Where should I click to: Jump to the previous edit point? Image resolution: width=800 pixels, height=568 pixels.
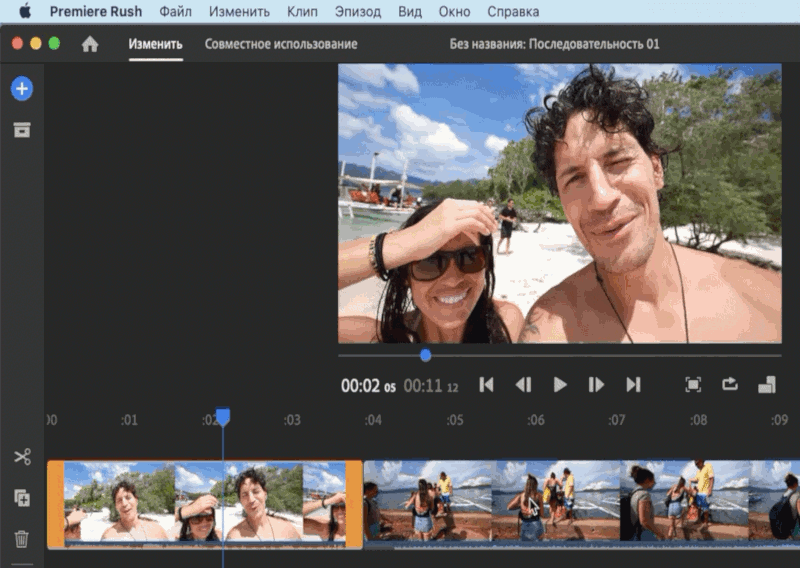tap(486, 385)
